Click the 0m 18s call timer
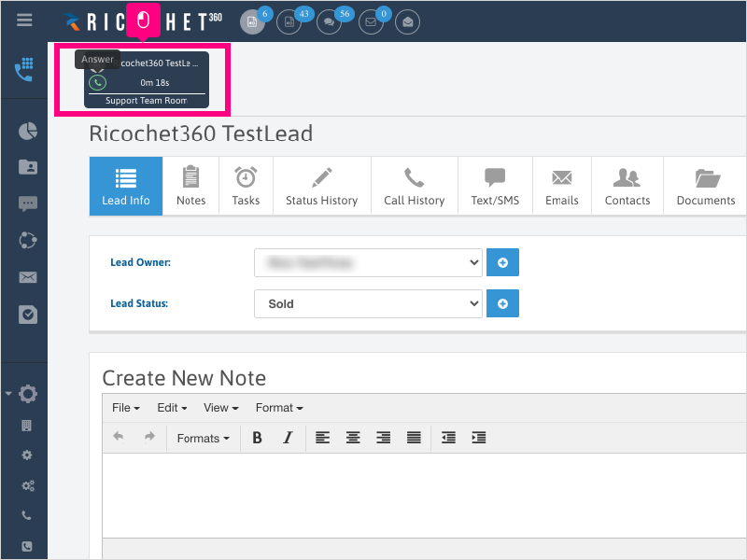 click(155, 83)
